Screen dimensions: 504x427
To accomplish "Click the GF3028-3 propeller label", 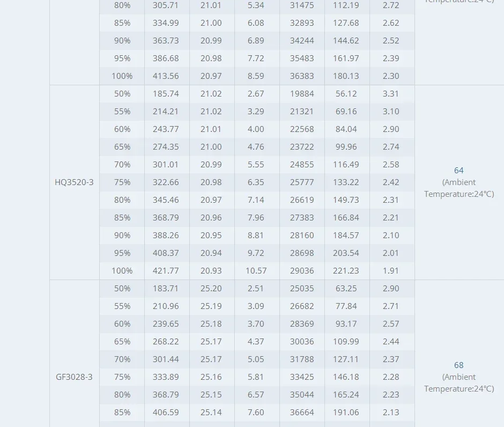I will 74,377.
